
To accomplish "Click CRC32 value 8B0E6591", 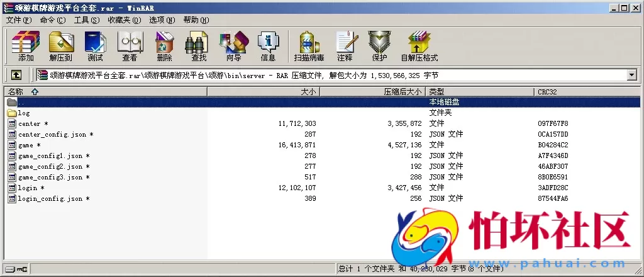I will [553, 177].
